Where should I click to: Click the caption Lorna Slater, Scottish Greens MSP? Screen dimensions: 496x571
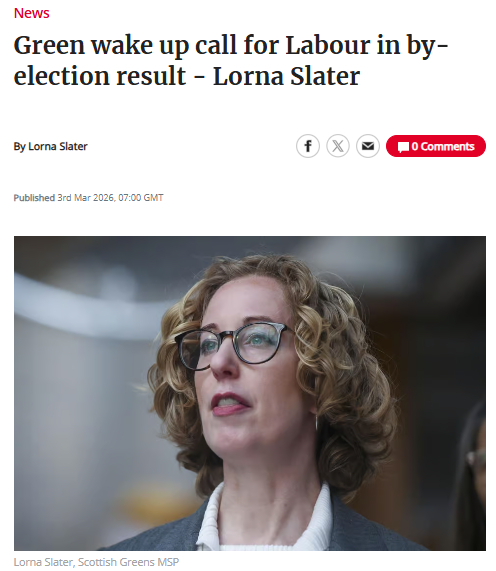coord(96,562)
